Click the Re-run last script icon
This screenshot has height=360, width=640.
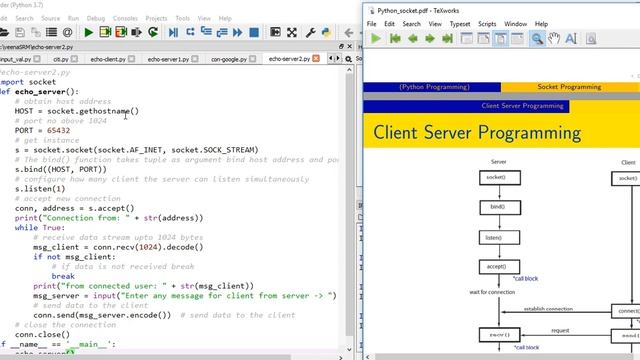click(x=153, y=32)
